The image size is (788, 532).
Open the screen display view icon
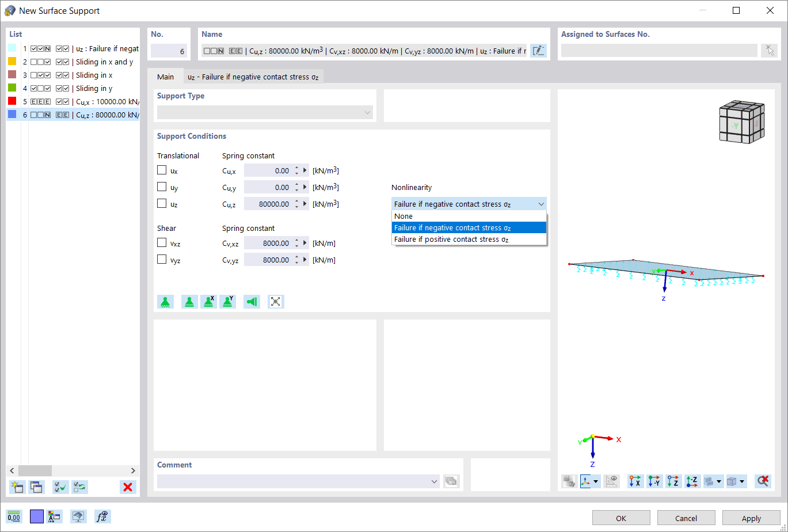(79, 516)
